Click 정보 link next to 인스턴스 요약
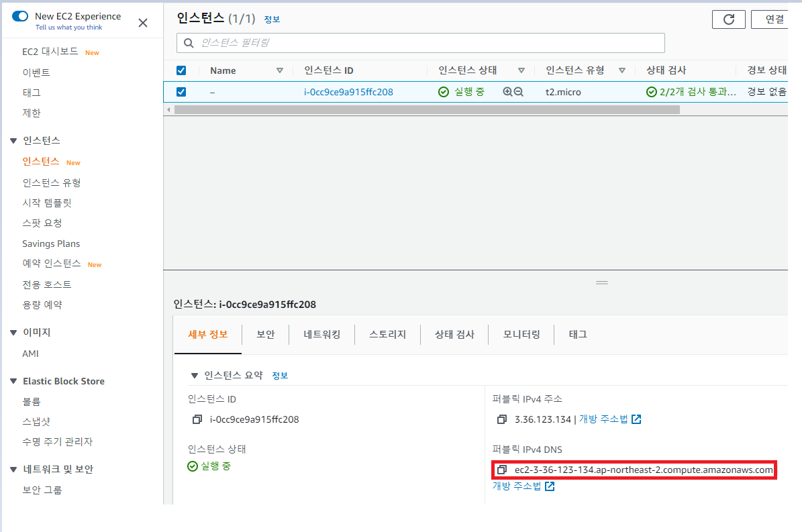Viewport: 802px width, 532px height. [x=280, y=376]
